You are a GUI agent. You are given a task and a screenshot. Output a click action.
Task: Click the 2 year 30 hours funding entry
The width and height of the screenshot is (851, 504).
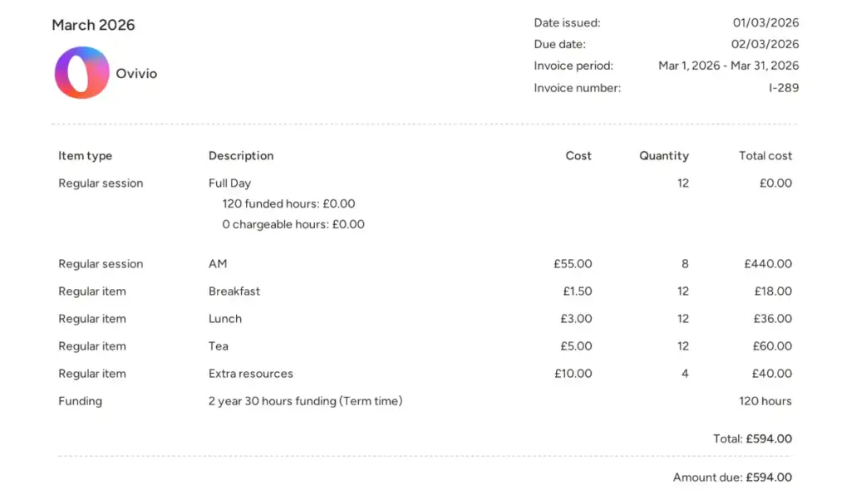pos(305,401)
